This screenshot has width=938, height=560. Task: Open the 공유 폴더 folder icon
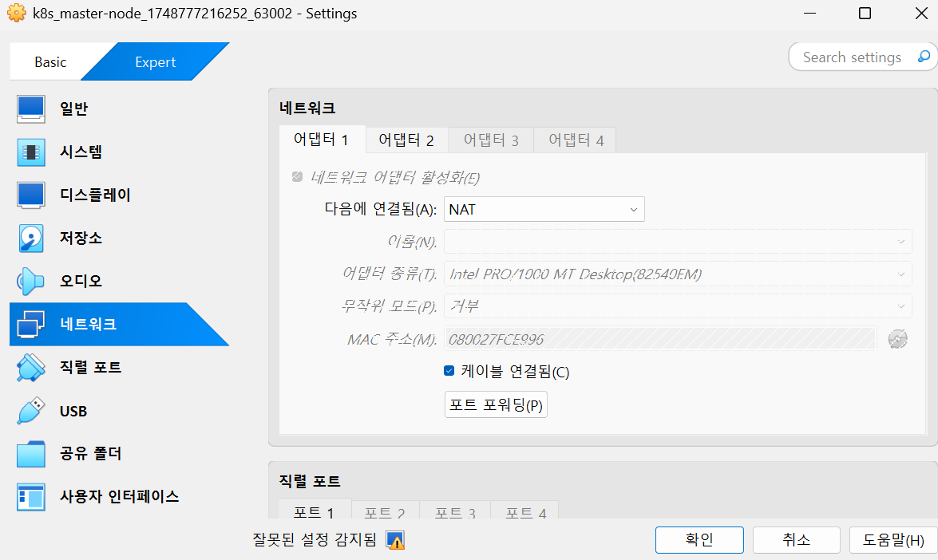pyautogui.click(x=30, y=454)
